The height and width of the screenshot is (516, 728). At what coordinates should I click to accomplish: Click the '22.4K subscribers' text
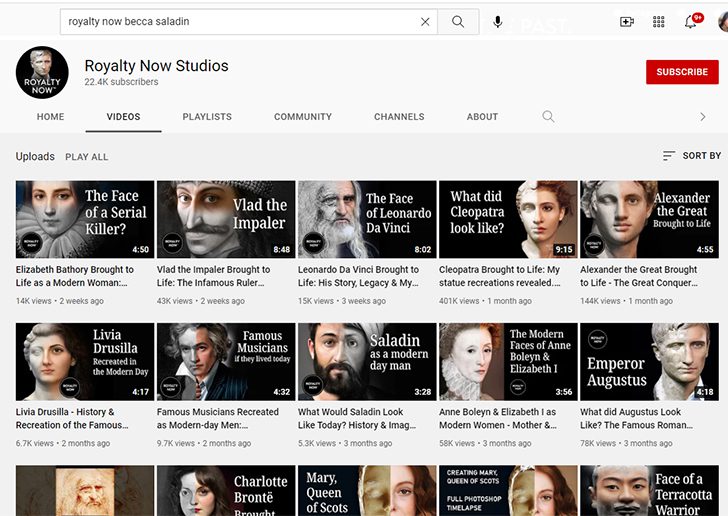[121, 82]
